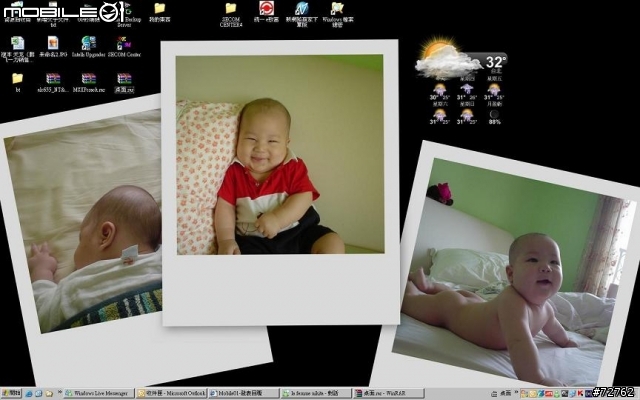Launch Internet Explorer from Quick Launch
640x400 pixels.
click(x=29, y=394)
